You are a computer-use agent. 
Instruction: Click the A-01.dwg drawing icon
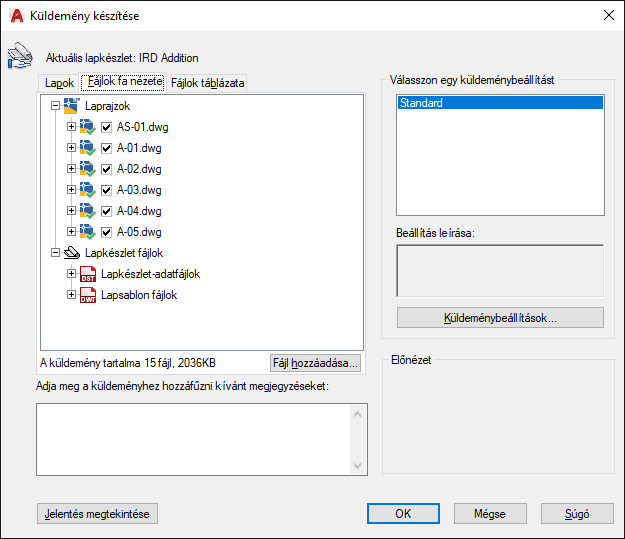pyautogui.click(x=87, y=148)
